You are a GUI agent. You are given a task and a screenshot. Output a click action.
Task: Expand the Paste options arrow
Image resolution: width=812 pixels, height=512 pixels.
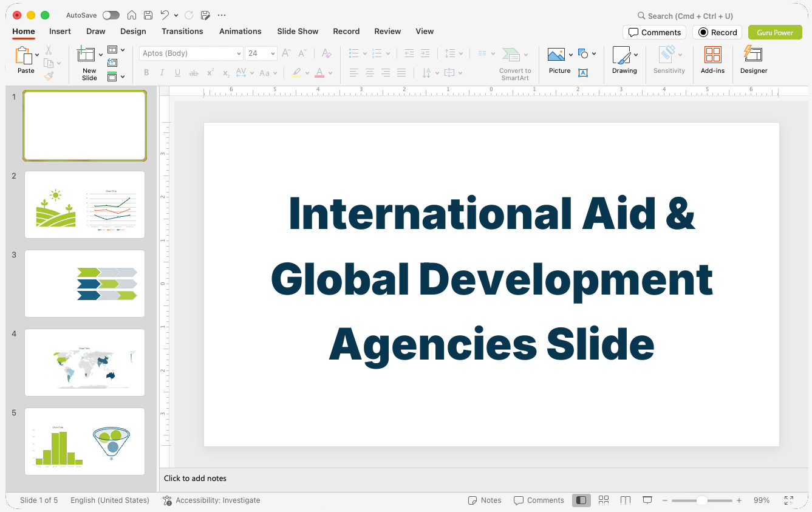(37, 55)
